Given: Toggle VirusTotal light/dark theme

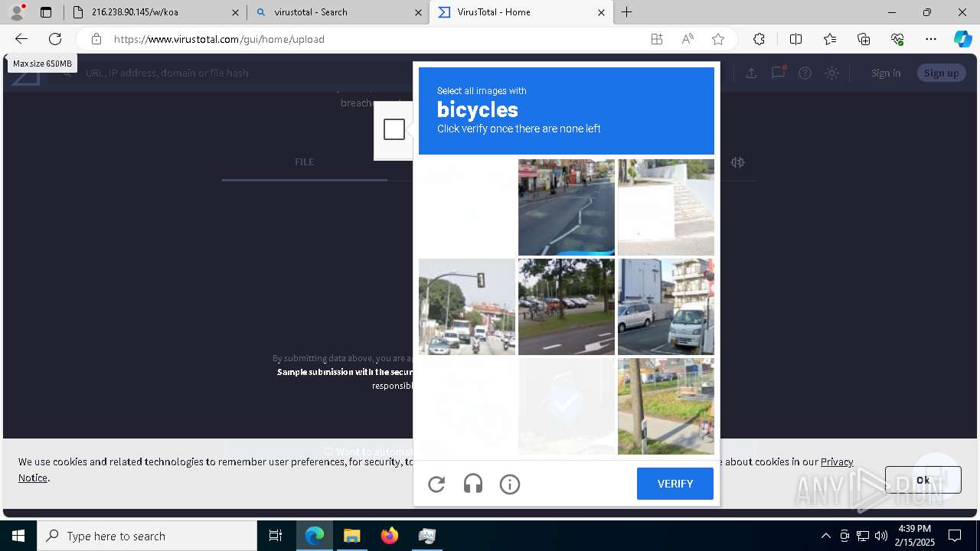Looking at the screenshot, I should click(831, 73).
